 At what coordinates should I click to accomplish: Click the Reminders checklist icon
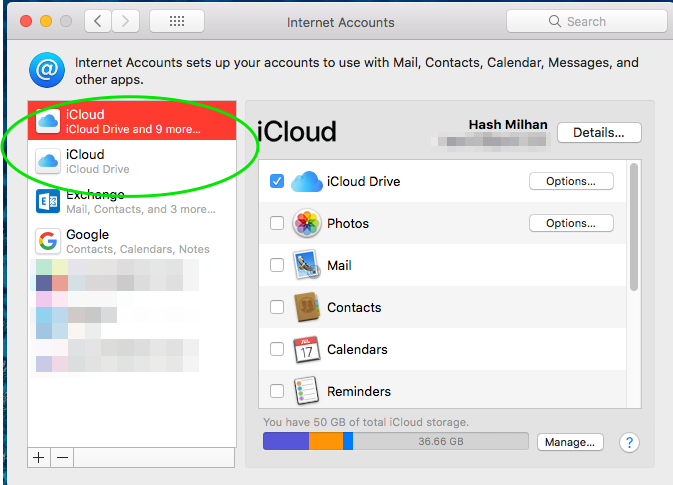click(x=306, y=391)
